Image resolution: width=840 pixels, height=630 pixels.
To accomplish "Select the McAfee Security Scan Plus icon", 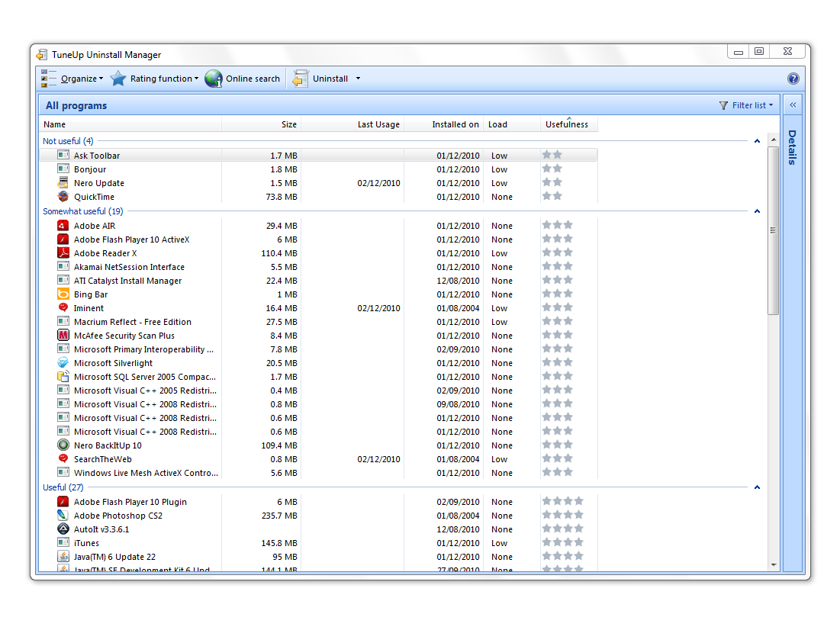I will pyautogui.click(x=63, y=336).
